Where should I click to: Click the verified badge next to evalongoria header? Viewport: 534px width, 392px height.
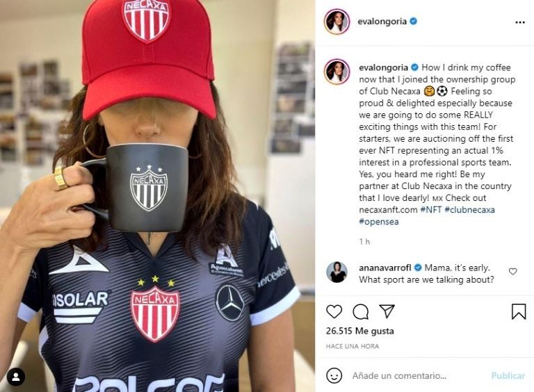pyautogui.click(x=413, y=22)
